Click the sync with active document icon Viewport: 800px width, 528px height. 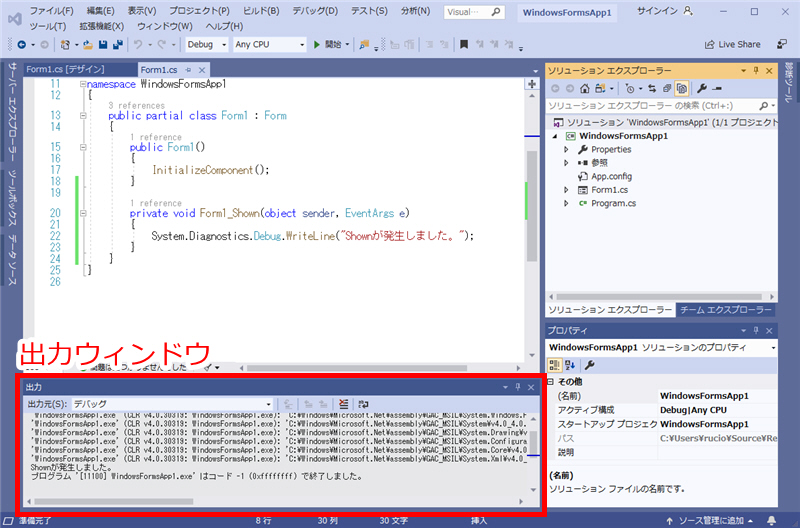coord(652,89)
